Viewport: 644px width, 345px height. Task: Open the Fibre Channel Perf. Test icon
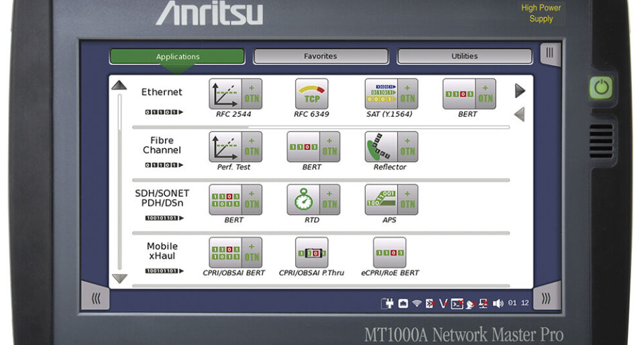pyautogui.click(x=225, y=146)
